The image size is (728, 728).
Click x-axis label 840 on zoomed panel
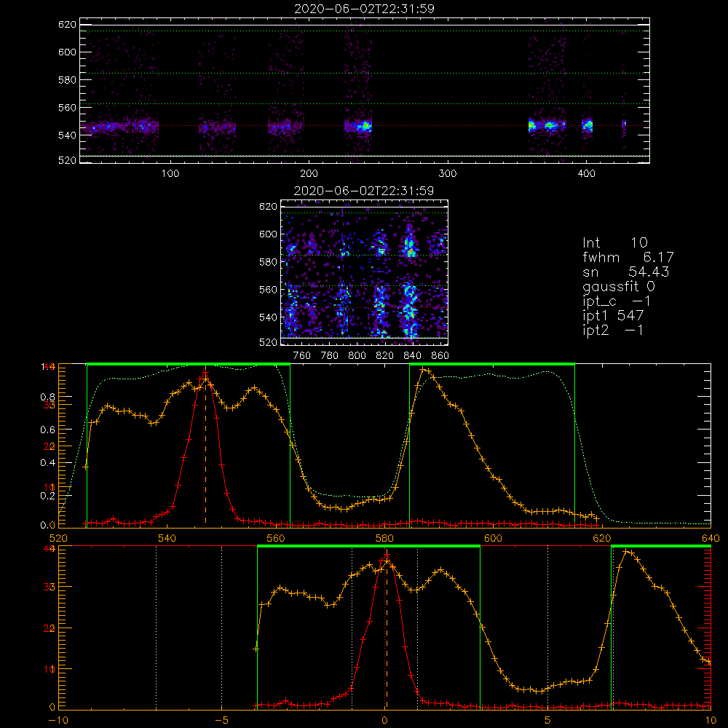(x=412, y=356)
